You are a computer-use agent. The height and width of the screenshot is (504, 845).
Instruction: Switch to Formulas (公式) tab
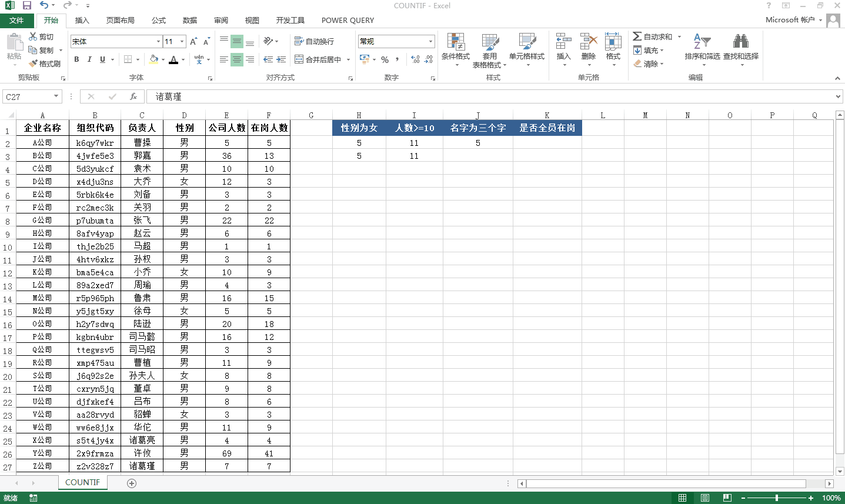pyautogui.click(x=159, y=20)
